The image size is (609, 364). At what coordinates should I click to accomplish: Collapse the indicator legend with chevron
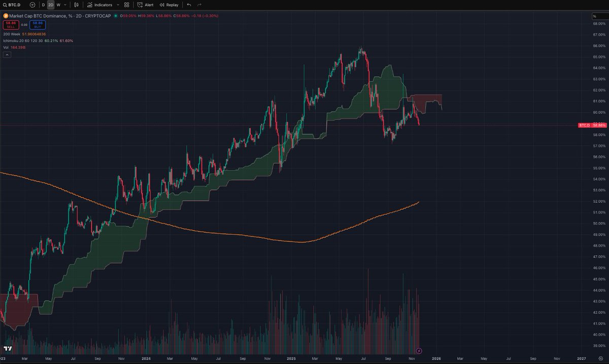pos(7,54)
